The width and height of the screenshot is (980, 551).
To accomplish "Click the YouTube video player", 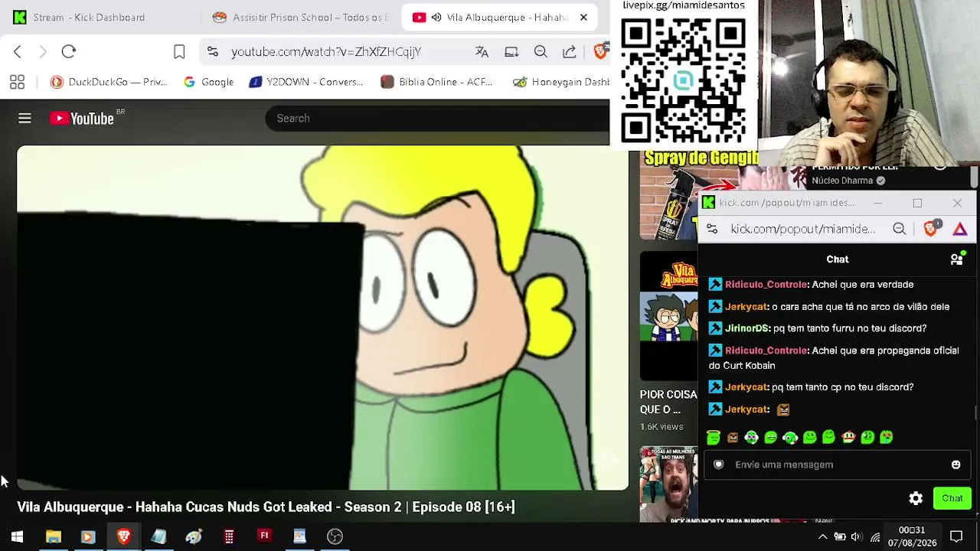I will 322,317.
